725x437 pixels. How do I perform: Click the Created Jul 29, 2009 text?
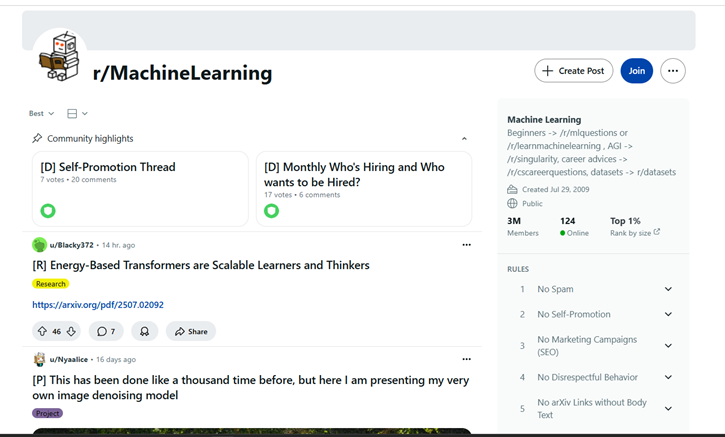[x=556, y=189]
